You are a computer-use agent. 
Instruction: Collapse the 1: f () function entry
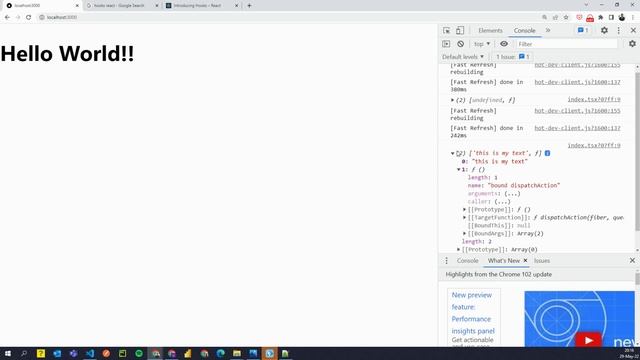[458, 169]
